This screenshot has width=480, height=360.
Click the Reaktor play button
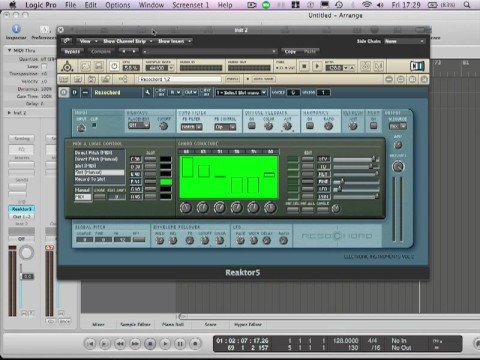coord(317,66)
